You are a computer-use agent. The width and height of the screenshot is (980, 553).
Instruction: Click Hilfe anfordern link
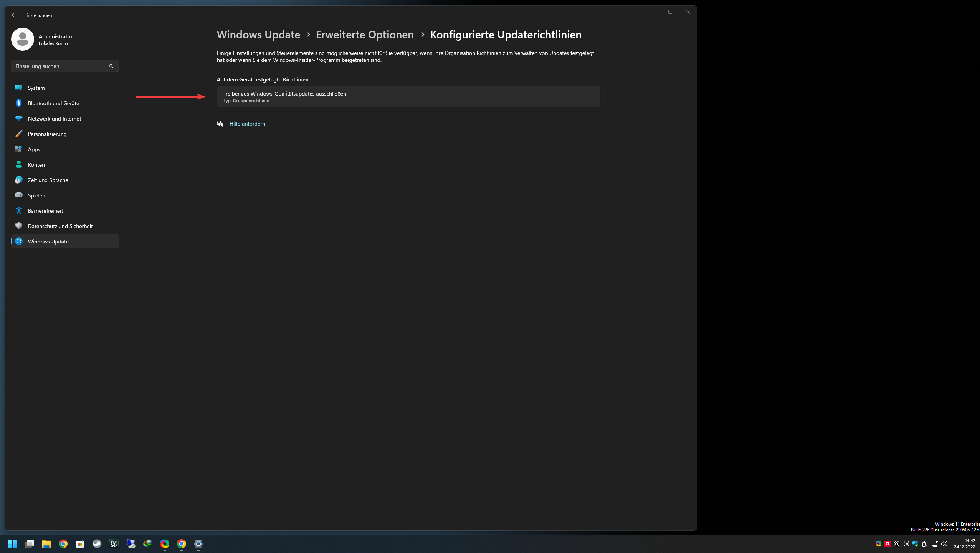(247, 124)
